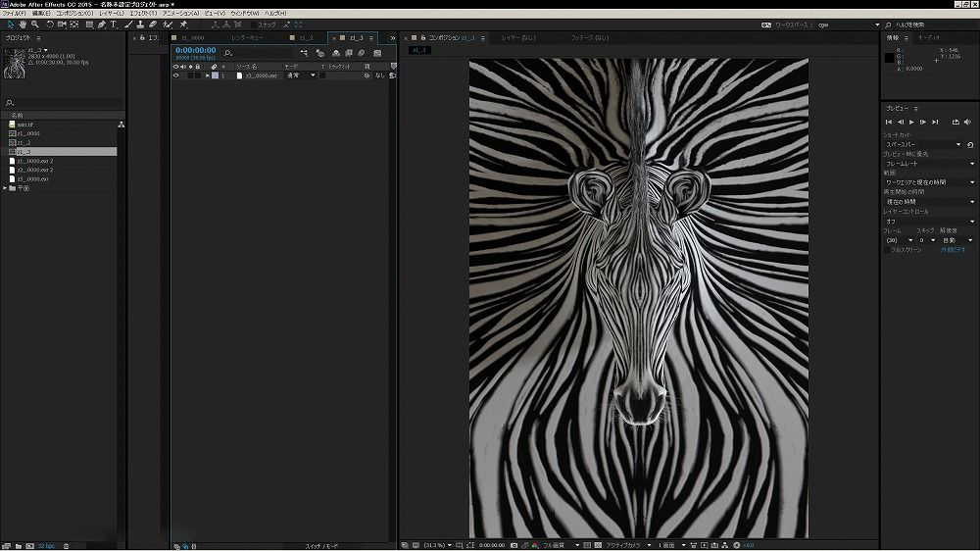Enable the スナップ checkbox in toolbar

tap(253, 25)
